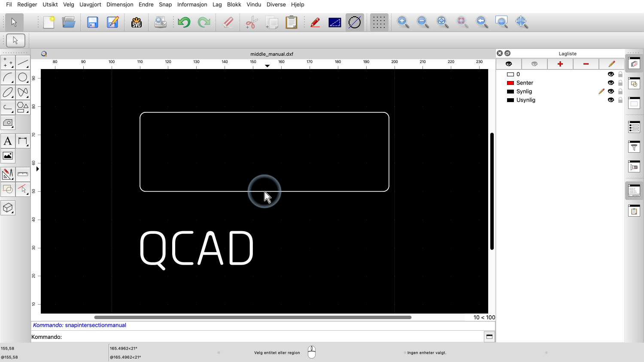644x362 pixels.
Task: Toggle visibility of the Usynlig layer
Action: [611, 100]
